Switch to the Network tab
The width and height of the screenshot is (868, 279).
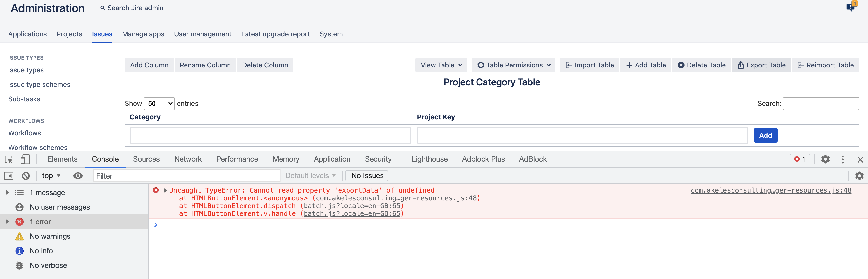coord(188,159)
